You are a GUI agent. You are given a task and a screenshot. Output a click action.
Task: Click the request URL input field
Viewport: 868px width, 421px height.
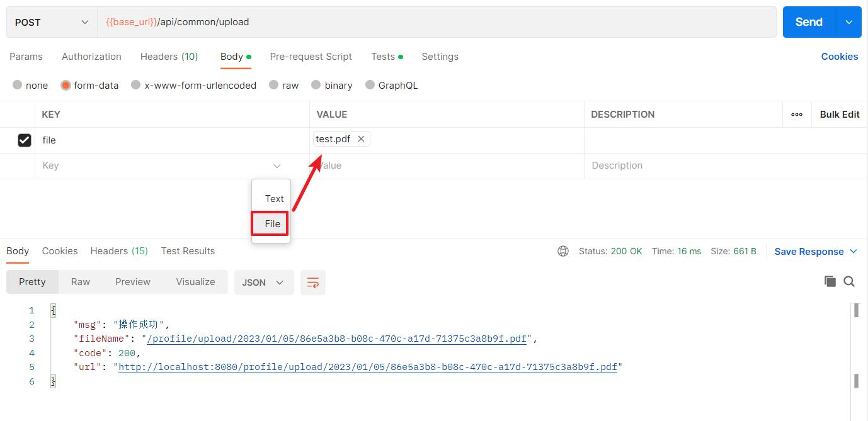click(x=436, y=22)
